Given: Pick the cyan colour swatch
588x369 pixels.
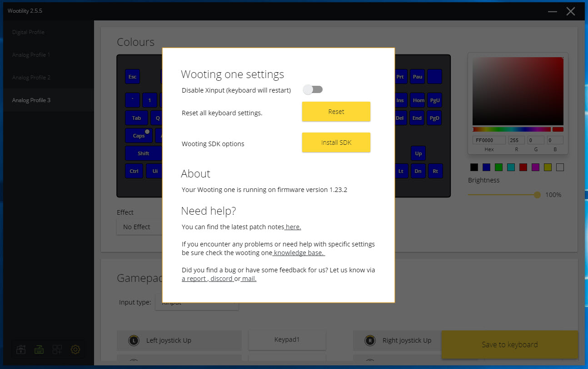Looking at the screenshot, I should 511,167.
